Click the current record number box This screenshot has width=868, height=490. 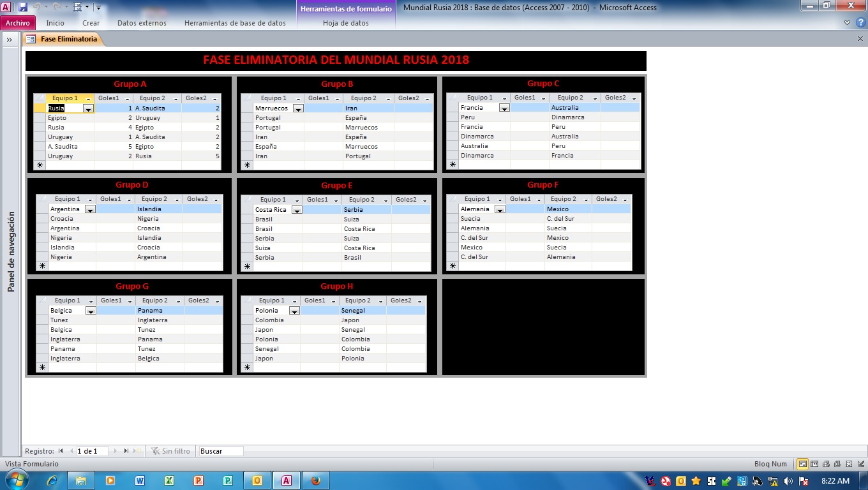(92, 451)
